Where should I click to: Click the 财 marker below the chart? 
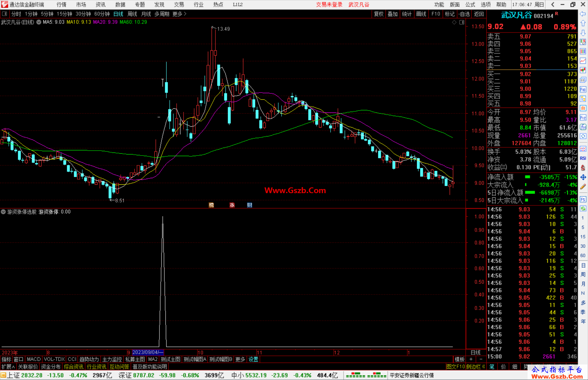[x=250, y=205]
